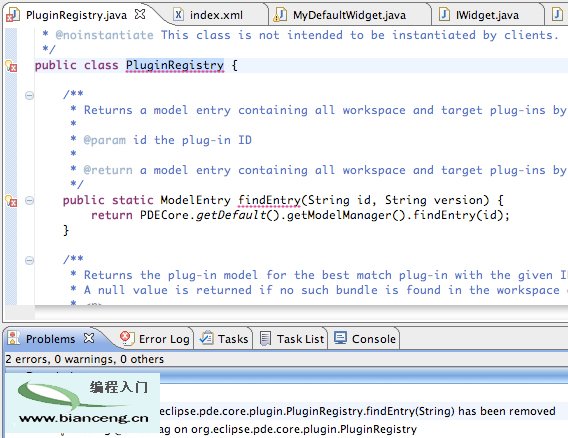Click the ModelEntry return type

point(195,200)
